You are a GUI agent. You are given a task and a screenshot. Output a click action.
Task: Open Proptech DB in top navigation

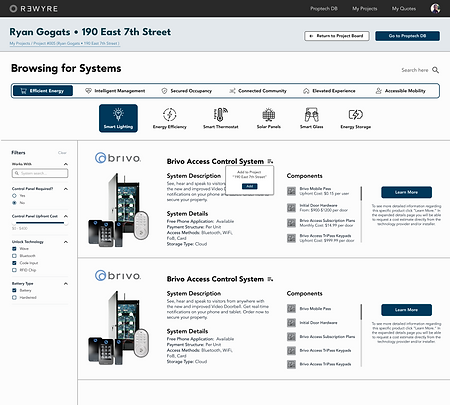point(324,9)
